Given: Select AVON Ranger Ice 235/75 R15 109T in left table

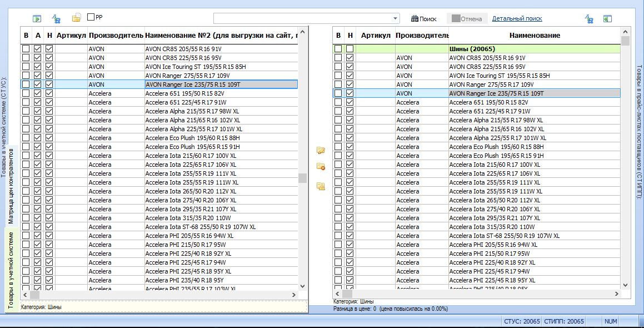Looking at the screenshot, I should [x=221, y=85].
